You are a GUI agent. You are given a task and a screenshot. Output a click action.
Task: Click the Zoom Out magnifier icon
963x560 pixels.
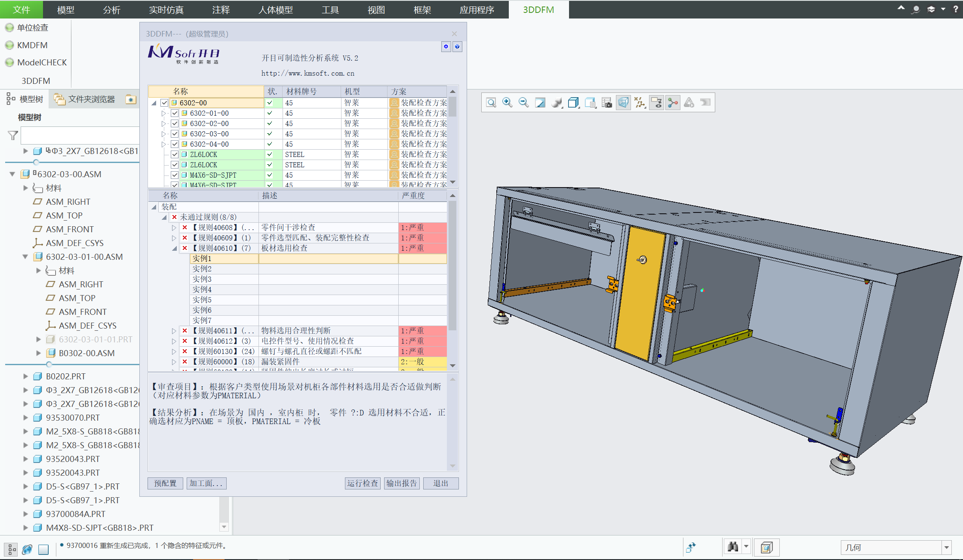pos(523,102)
